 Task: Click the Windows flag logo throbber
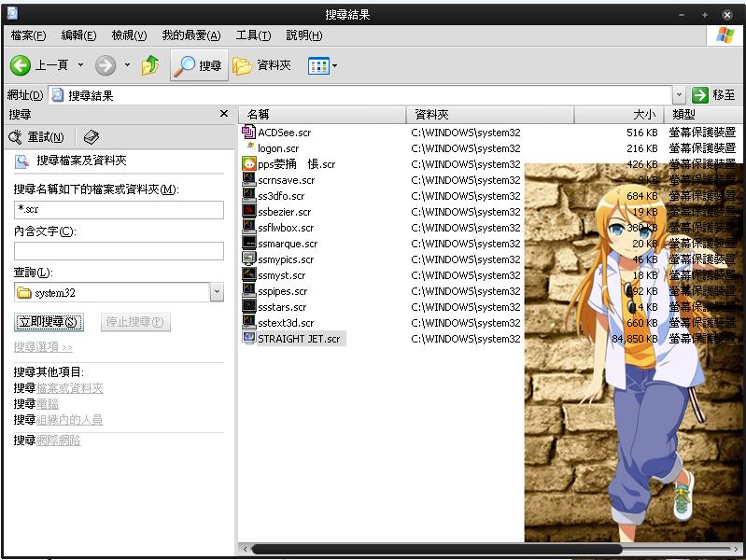coord(725,35)
